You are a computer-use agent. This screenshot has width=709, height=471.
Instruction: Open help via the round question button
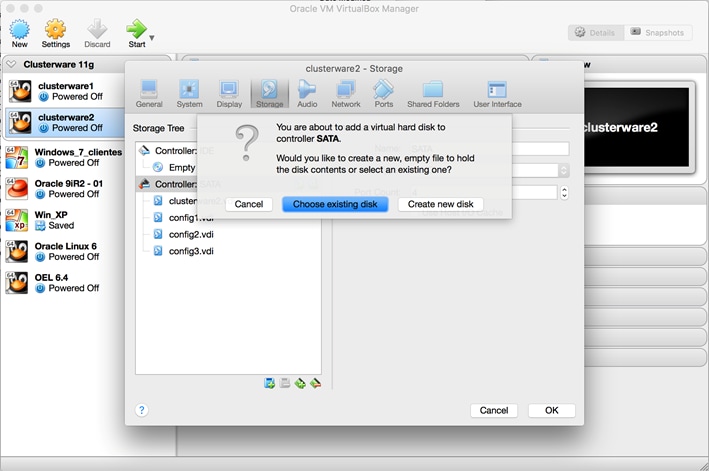click(x=142, y=410)
